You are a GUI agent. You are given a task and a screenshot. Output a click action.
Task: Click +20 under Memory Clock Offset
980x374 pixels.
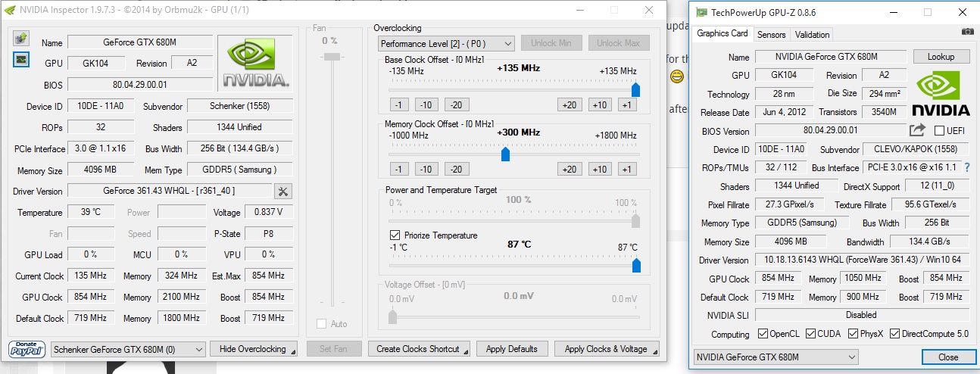[x=570, y=170]
